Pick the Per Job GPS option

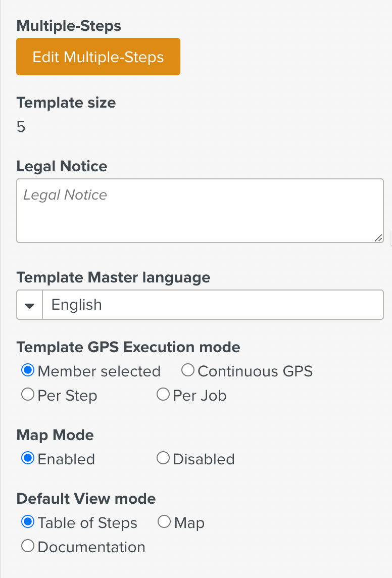click(x=163, y=395)
